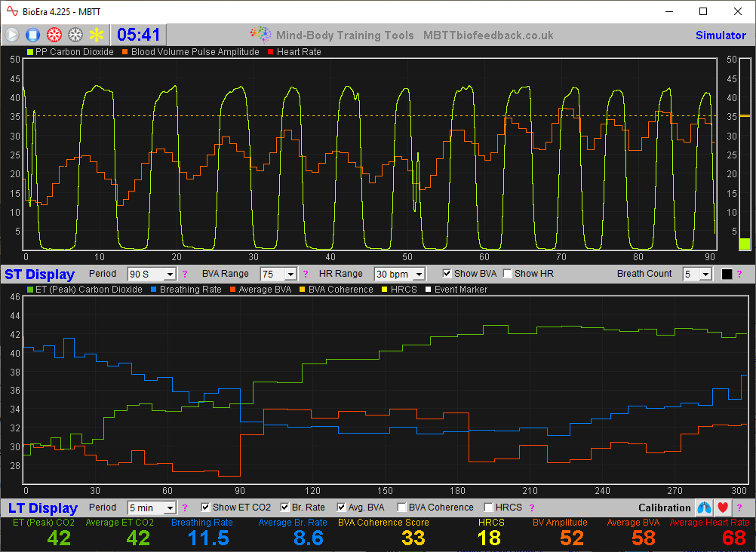Open the HR Range 30 bpm dropdown

399,274
